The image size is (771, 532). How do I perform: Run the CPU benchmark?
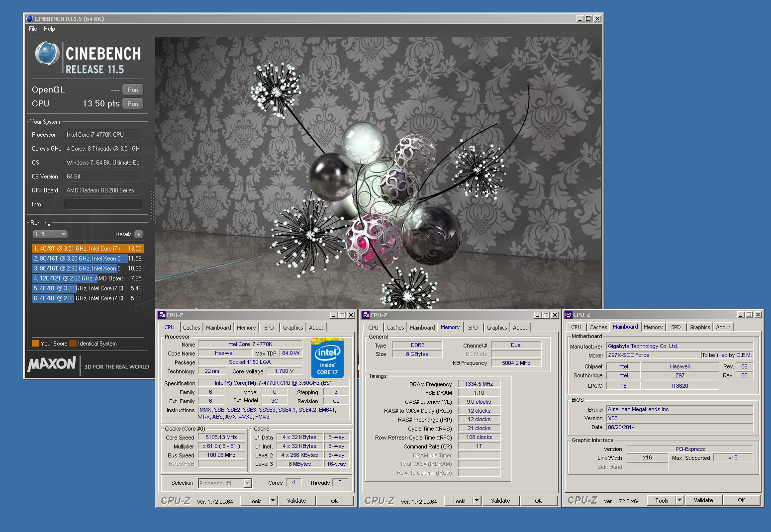pyautogui.click(x=133, y=104)
